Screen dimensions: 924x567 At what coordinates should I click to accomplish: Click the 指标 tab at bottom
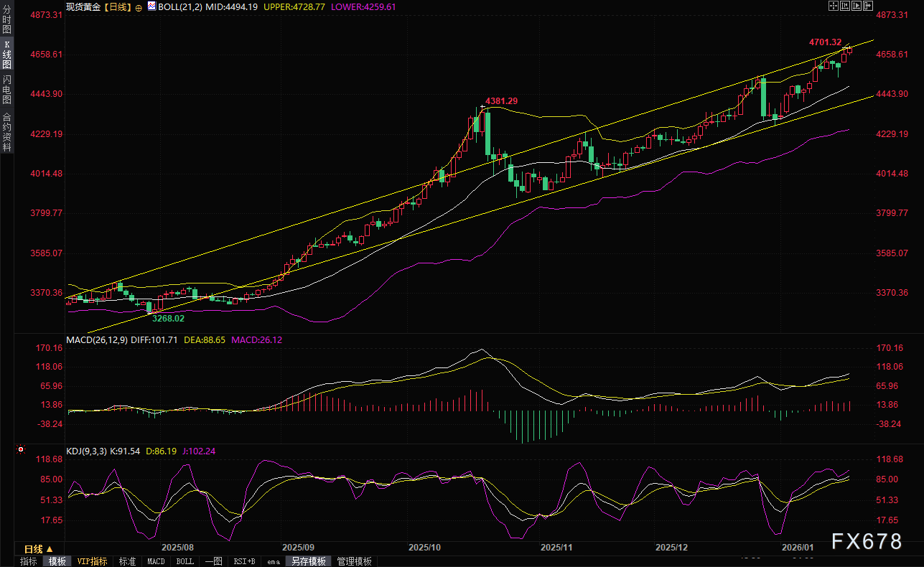tap(29, 561)
